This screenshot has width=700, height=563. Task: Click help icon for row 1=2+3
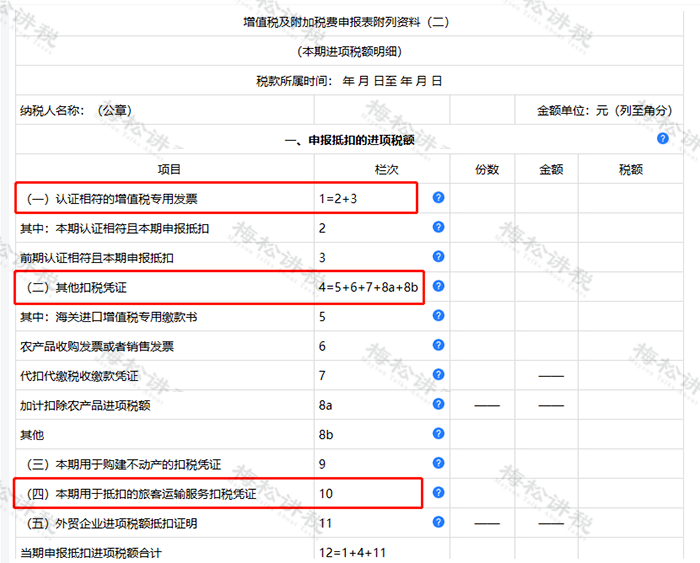click(438, 197)
